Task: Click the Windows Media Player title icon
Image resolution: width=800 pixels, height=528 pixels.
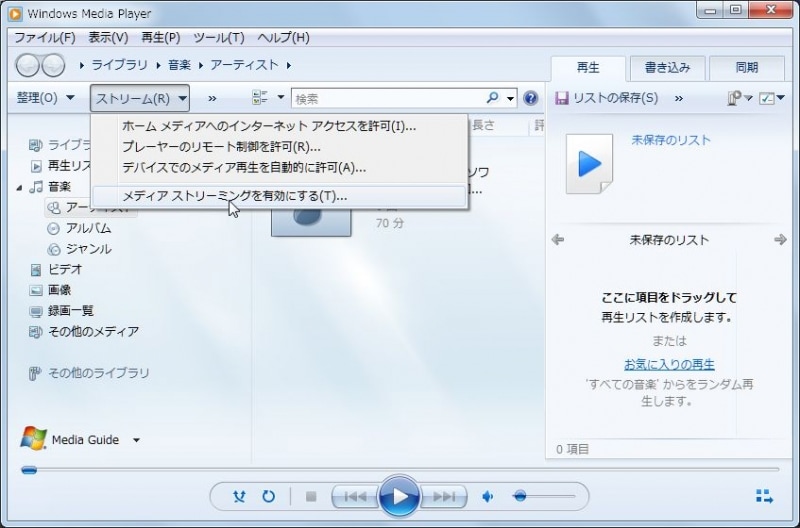Action: (x=15, y=14)
